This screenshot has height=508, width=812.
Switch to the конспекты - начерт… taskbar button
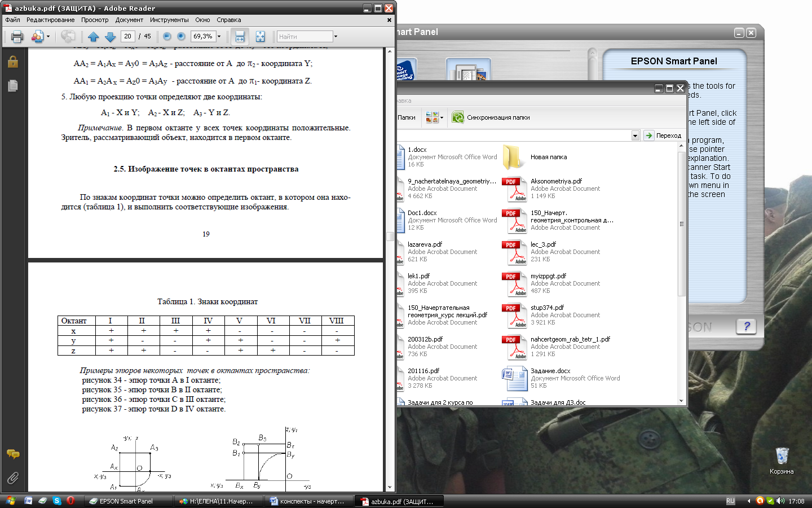(x=308, y=501)
